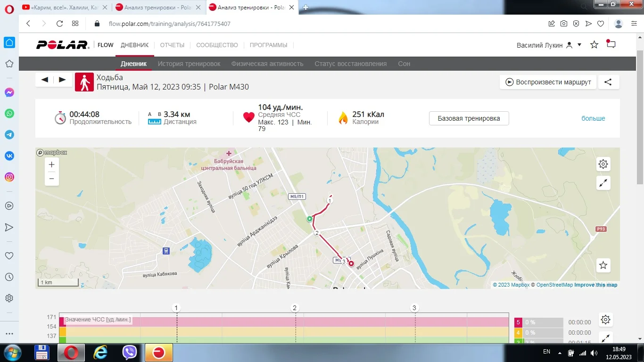
Task: Go to the next training session arrow
Action: [62, 80]
